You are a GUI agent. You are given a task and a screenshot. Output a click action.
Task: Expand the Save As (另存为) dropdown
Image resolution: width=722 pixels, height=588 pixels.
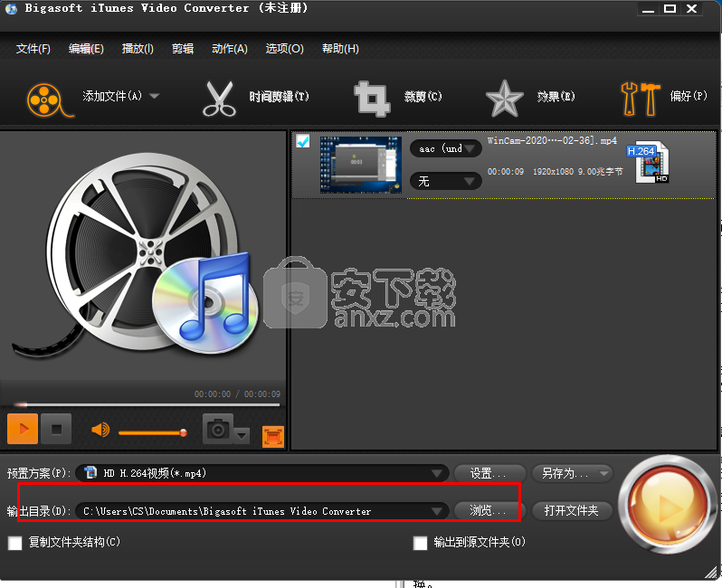603,473
